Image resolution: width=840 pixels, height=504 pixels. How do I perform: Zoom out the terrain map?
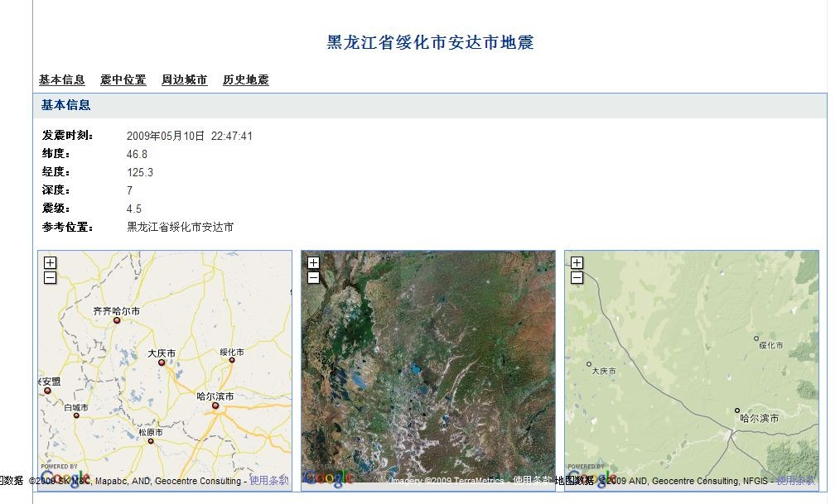coord(577,278)
